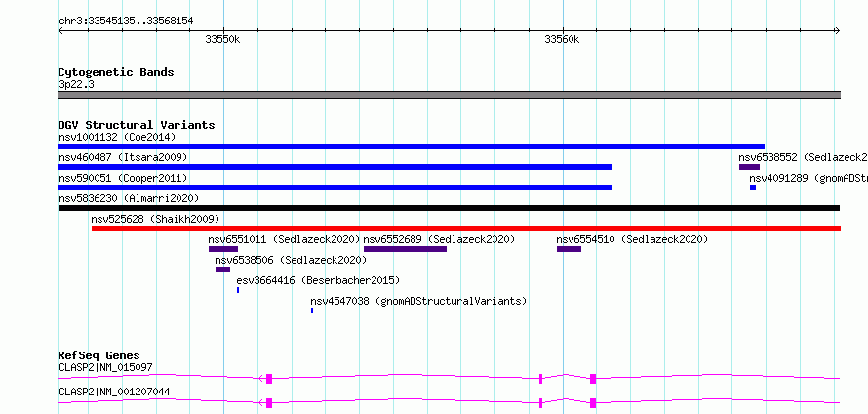Viewport: 868px width, 414px height.
Task: Click the 33550k ruler tick label
Action: tap(222, 39)
